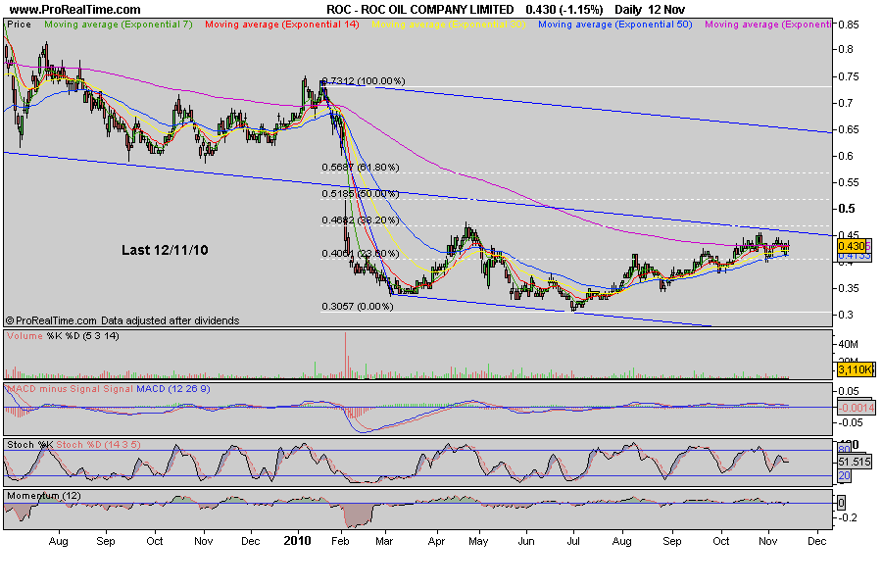
Task: Click the Jul label on time axis
Action: coord(573,541)
